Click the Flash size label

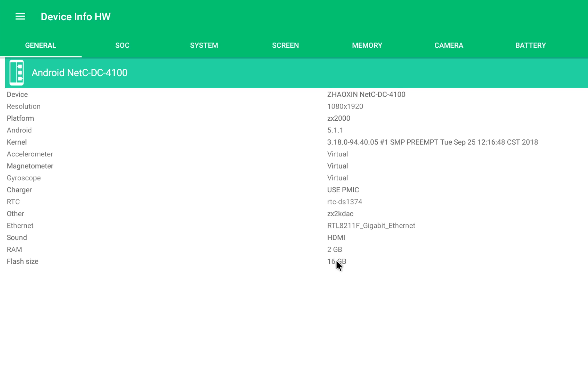tap(23, 262)
